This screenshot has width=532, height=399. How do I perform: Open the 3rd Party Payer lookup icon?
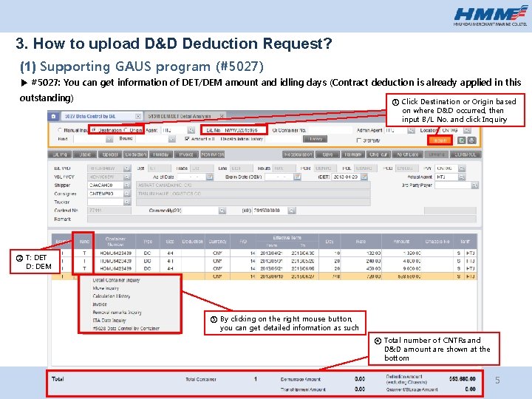click(x=474, y=185)
